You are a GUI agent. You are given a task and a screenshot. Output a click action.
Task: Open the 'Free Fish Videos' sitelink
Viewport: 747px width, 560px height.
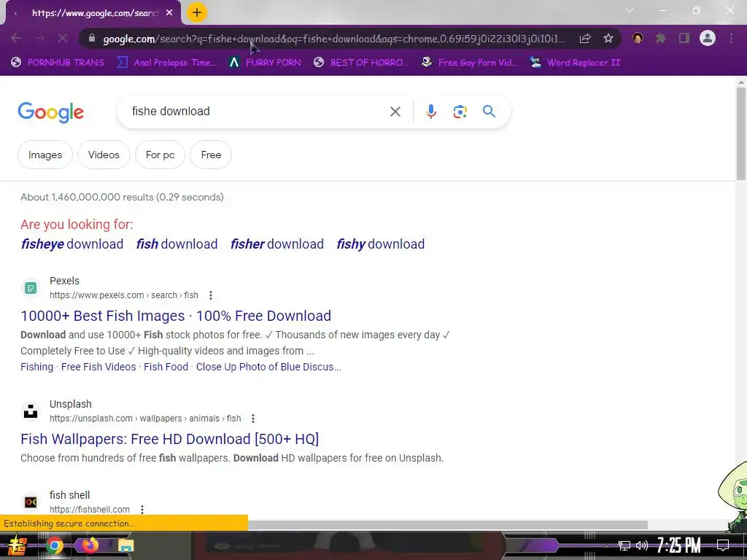tap(98, 367)
